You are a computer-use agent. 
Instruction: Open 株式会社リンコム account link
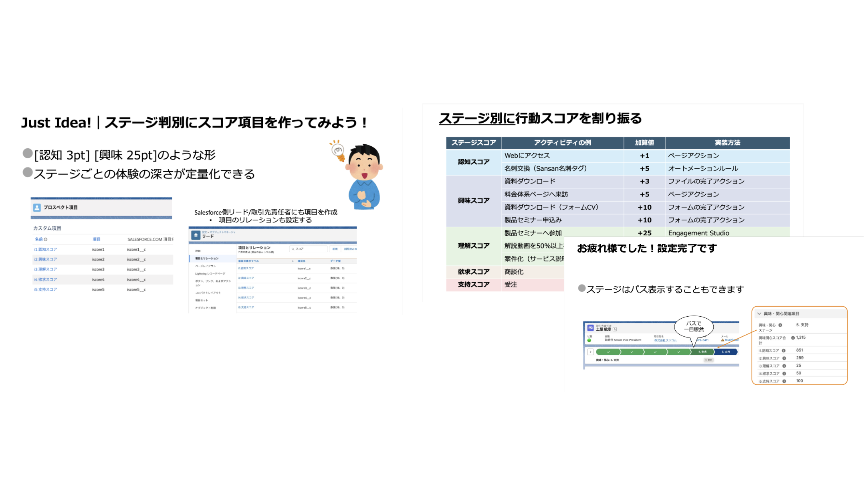[x=665, y=340]
